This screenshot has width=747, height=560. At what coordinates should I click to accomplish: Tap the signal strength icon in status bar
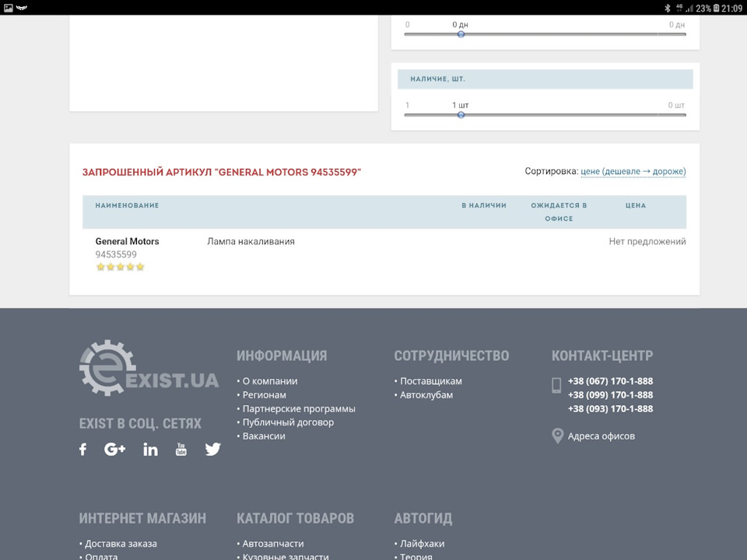tap(689, 8)
